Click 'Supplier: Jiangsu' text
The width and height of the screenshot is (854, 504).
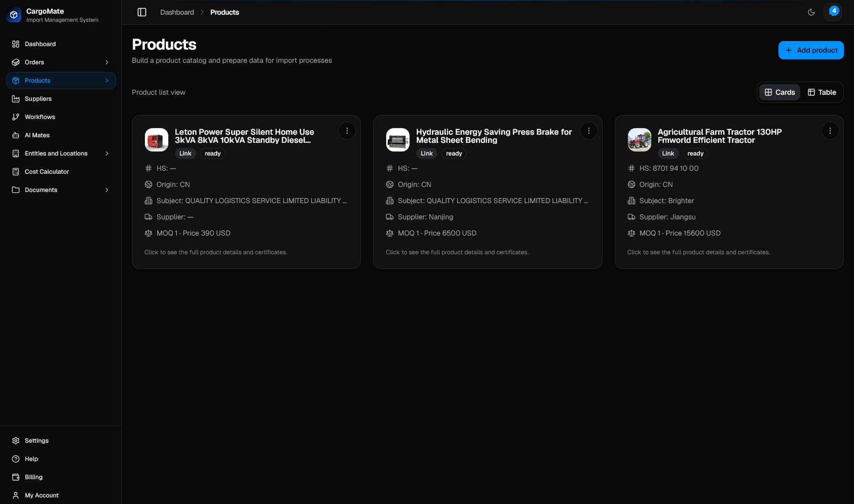tap(667, 217)
